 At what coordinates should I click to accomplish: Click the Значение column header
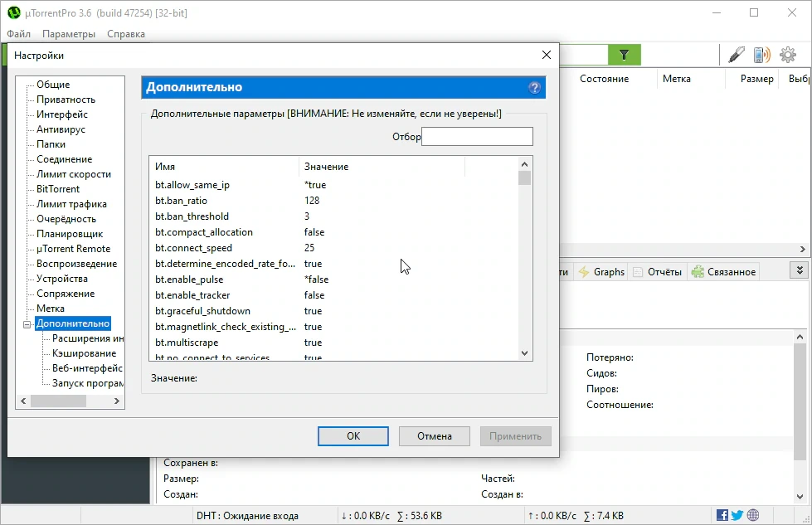382,167
